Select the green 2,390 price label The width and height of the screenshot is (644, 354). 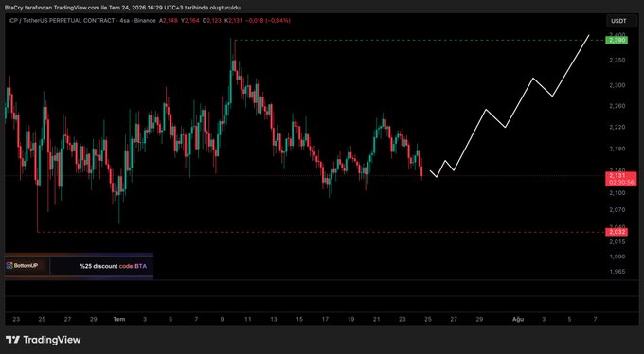tap(617, 40)
